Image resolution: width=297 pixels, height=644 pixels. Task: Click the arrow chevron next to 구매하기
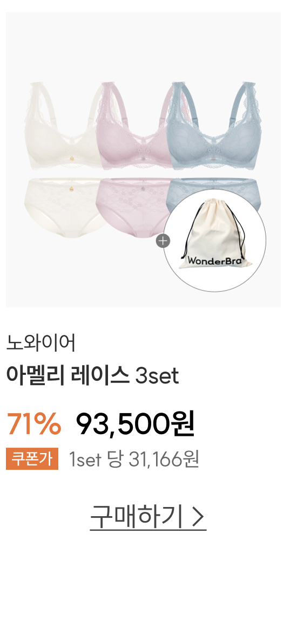[x=198, y=517]
